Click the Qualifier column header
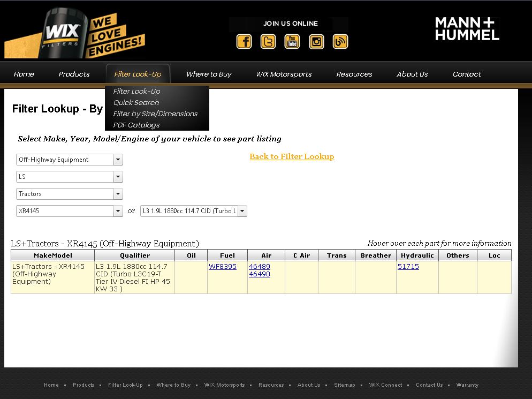The width and height of the screenshot is (532, 399). pyautogui.click(x=135, y=255)
